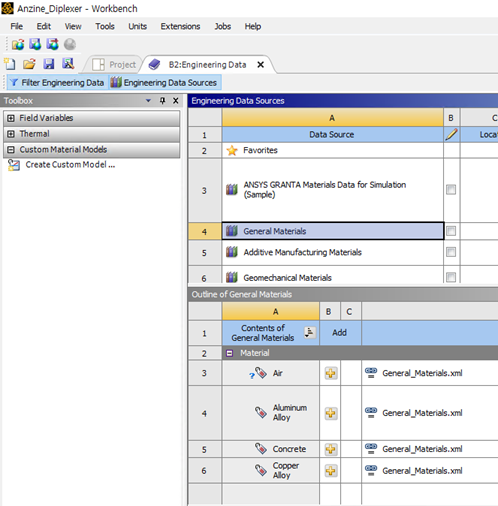The image size is (498, 506).
Task: Add Concrete with plus button
Action: pyautogui.click(x=331, y=449)
